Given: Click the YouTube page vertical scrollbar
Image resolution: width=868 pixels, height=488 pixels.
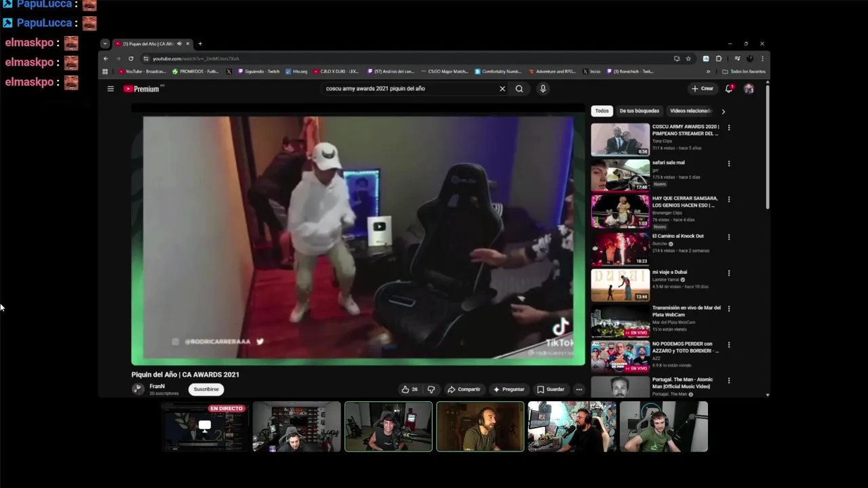Looking at the screenshot, I should (767, 146).
